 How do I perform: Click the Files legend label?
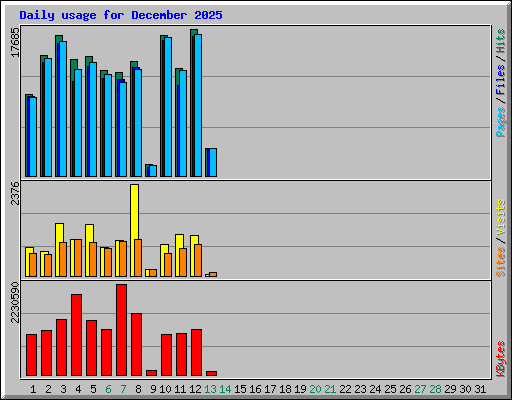point(501,80)
